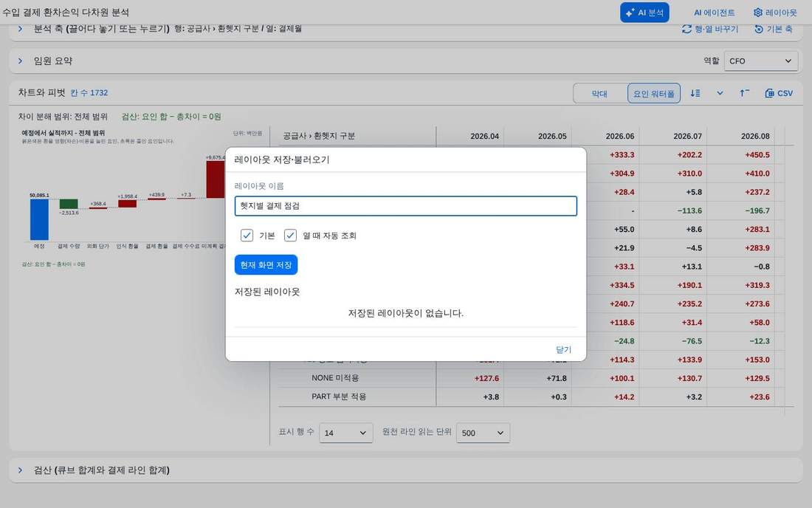
Task: Click the +127.6 cell in NONE row
Action: coord(486,379)
